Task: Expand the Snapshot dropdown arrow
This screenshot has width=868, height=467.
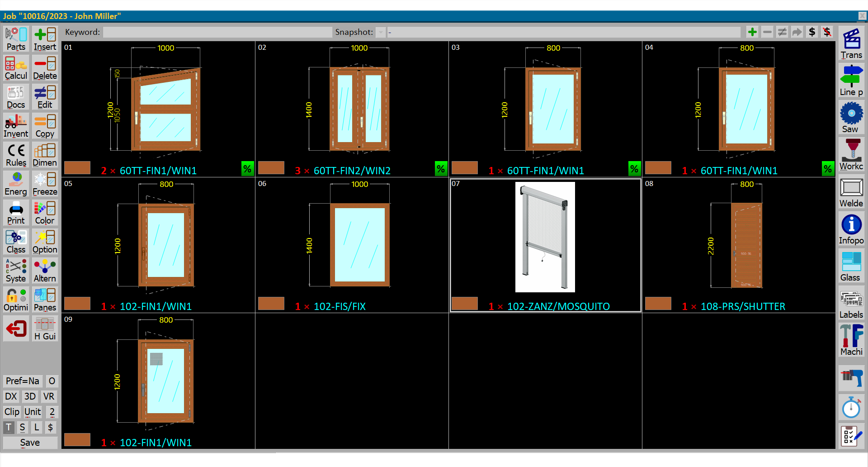Action: point(381,32)
